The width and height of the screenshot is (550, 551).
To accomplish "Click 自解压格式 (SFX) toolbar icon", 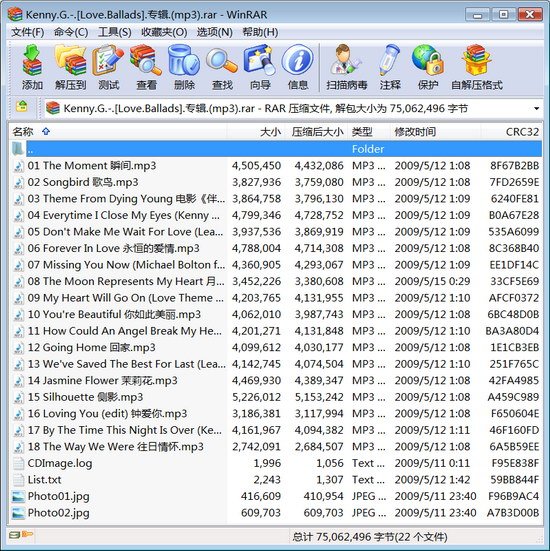I will pos(477,60).
